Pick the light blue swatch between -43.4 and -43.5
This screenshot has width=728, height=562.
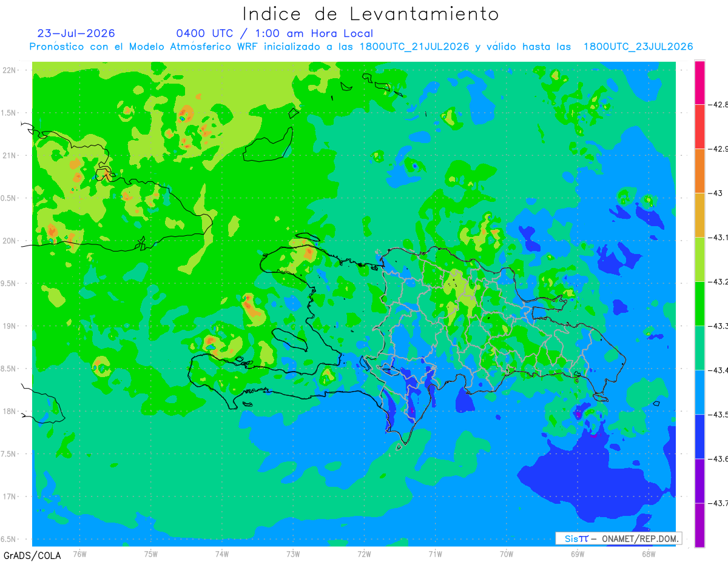click(699, 392)
